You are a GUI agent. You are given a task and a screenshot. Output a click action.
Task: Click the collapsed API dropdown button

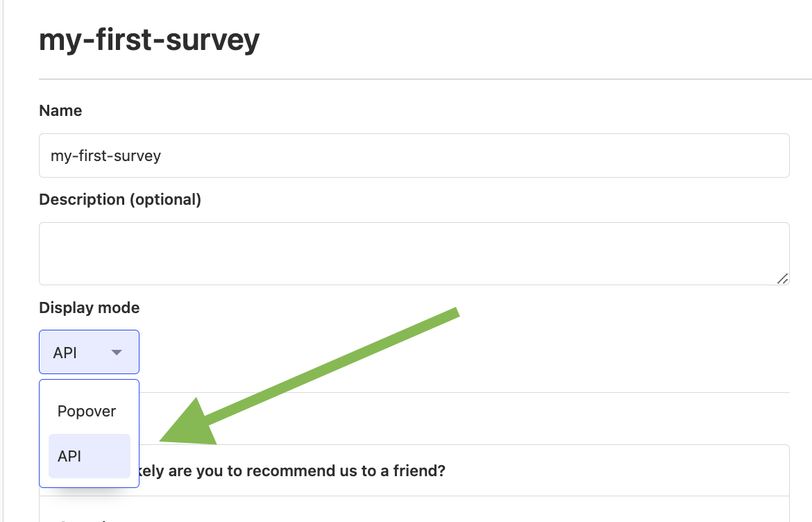[89, 351]
